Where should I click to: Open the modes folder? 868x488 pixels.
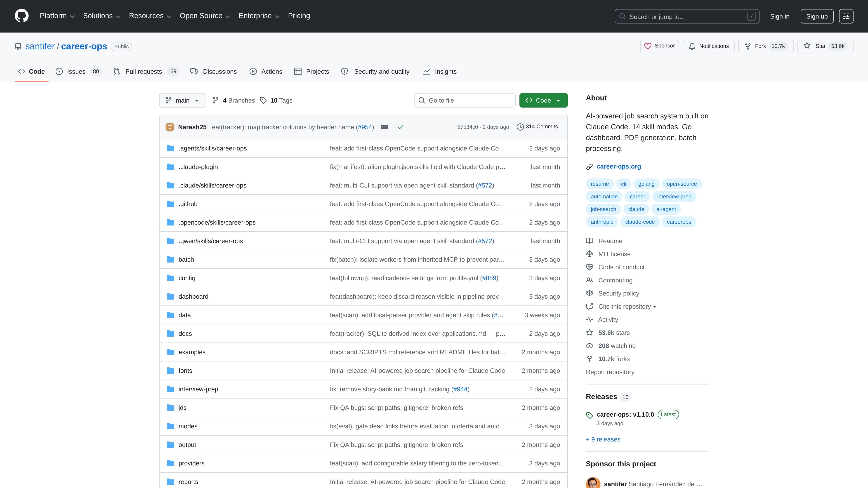pyautogui.click(x=188, y=426)
